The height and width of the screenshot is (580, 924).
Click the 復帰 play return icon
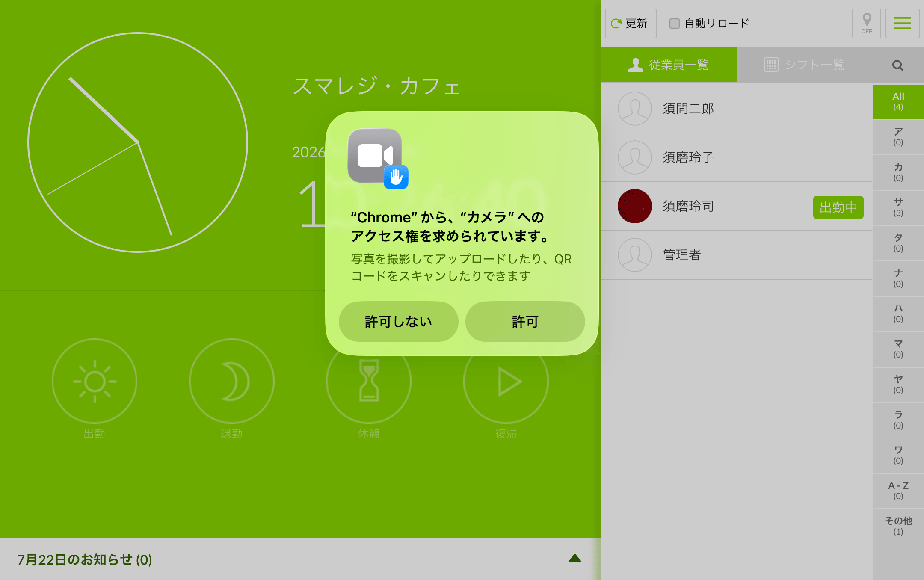[x=506, y=382]
